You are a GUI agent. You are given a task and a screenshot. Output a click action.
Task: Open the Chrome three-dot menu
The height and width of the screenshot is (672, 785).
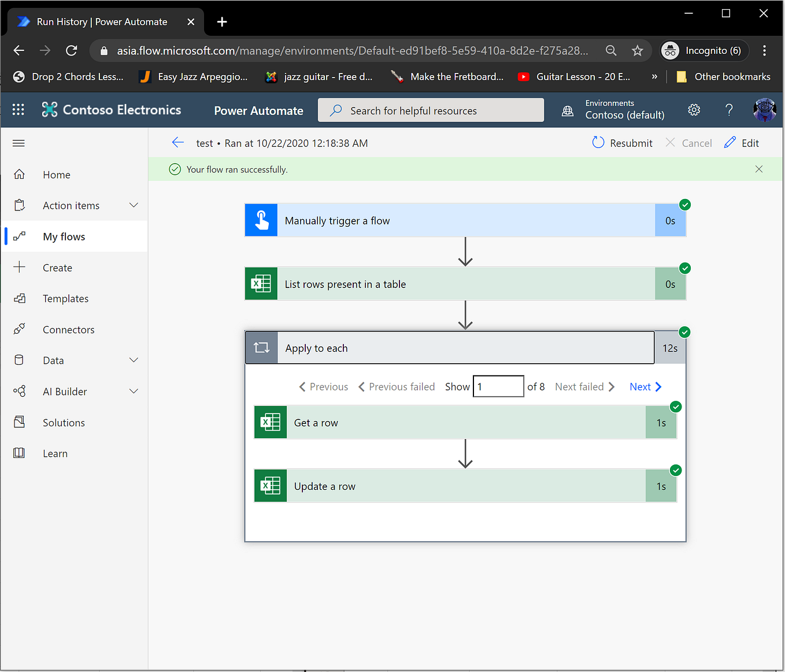[x=764, y=51]
